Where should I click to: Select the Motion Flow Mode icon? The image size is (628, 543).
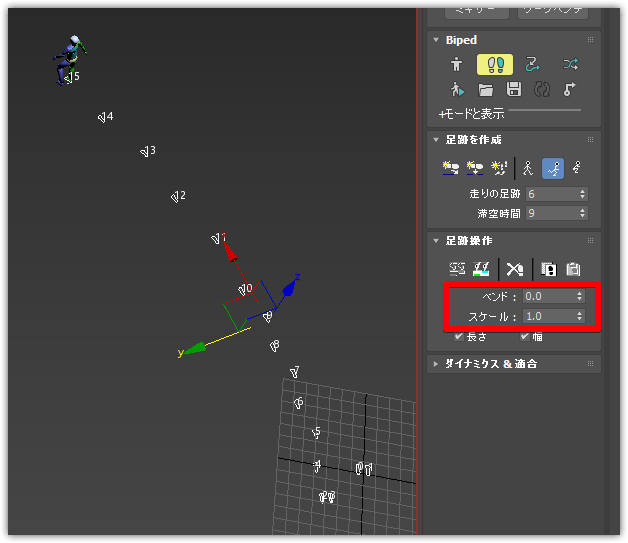point(532,64)
